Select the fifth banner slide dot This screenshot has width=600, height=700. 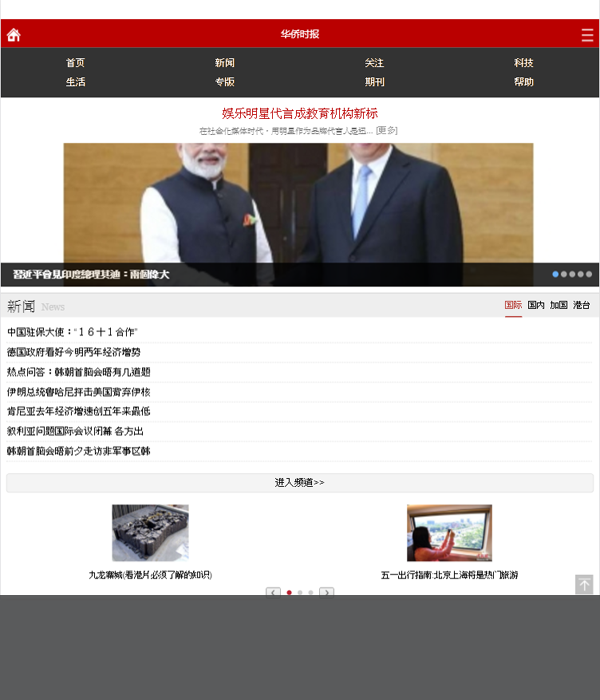589,274
